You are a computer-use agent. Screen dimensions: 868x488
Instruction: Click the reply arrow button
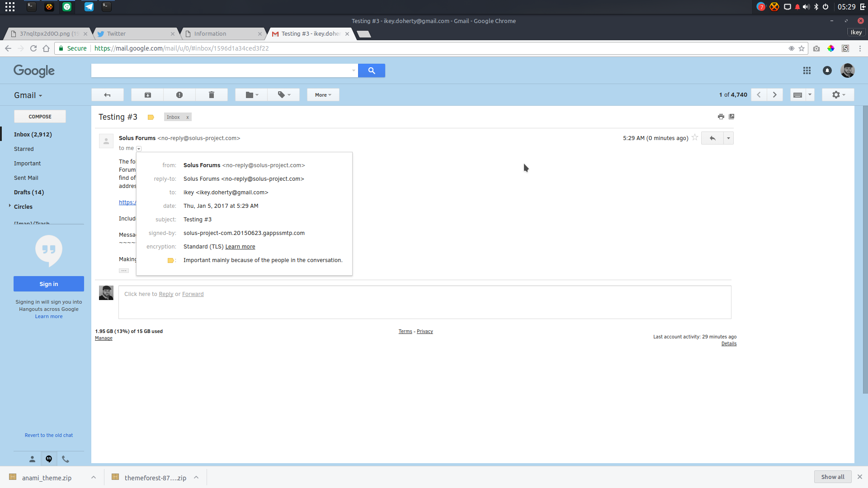click(x=712, y=138)
